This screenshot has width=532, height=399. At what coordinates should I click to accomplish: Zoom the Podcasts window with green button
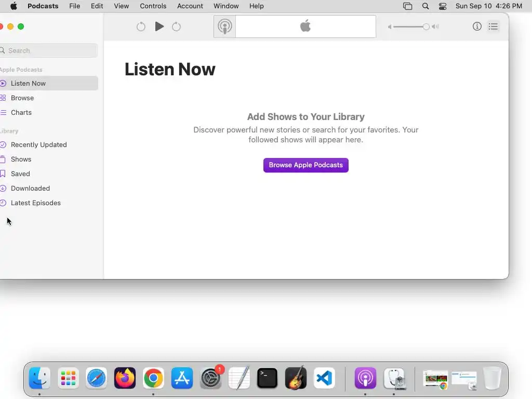pyautogui.click(x=21, y=26)
